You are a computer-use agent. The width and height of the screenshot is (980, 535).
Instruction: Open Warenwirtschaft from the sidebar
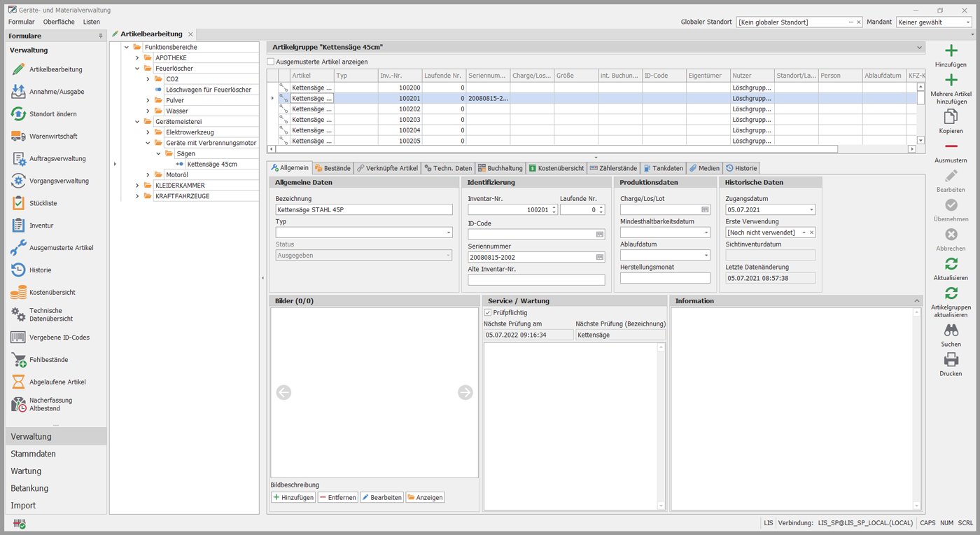53,137
